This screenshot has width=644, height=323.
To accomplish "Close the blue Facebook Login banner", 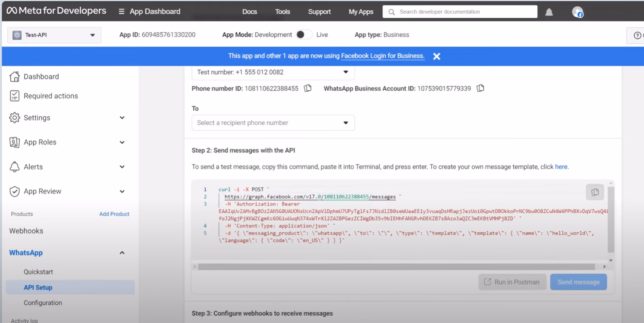I will pos(436,56).
